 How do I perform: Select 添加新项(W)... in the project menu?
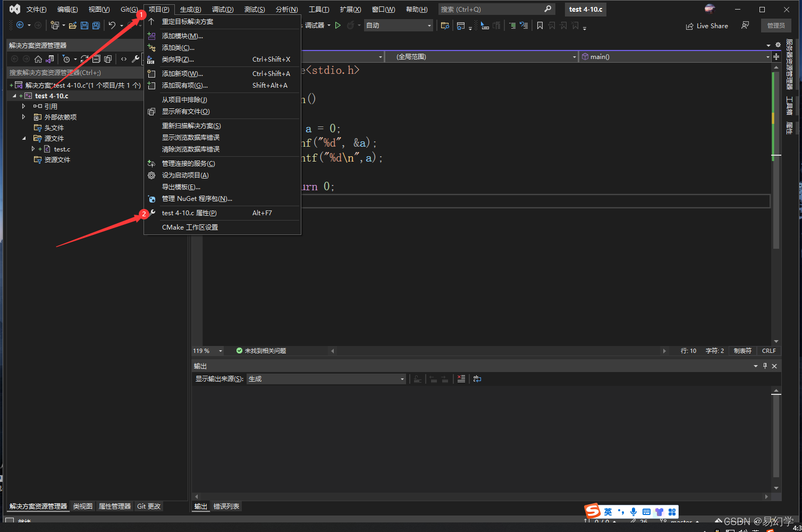click(x=222, y=73)
